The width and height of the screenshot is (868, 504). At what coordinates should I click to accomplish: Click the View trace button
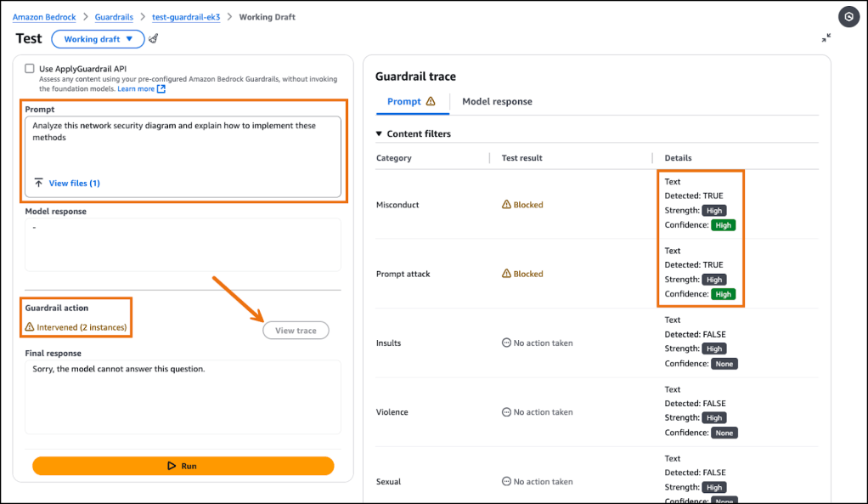[x=296, y=331]
